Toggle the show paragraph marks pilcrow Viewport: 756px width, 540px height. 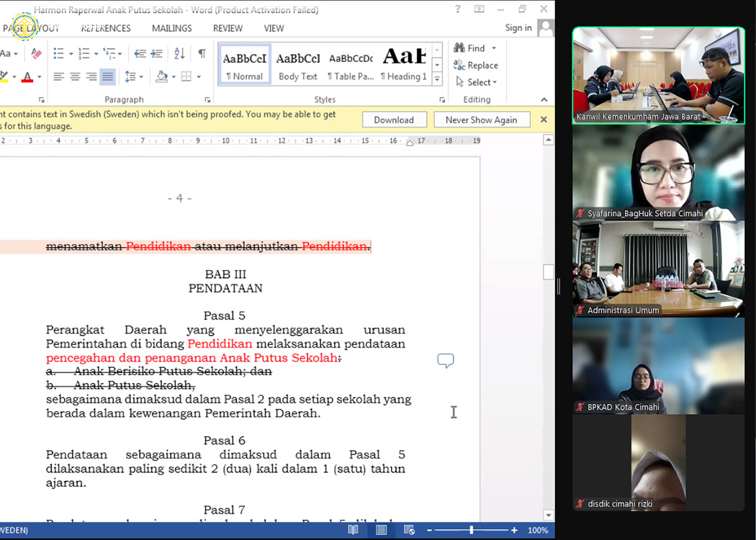click(x=202, y=53)
